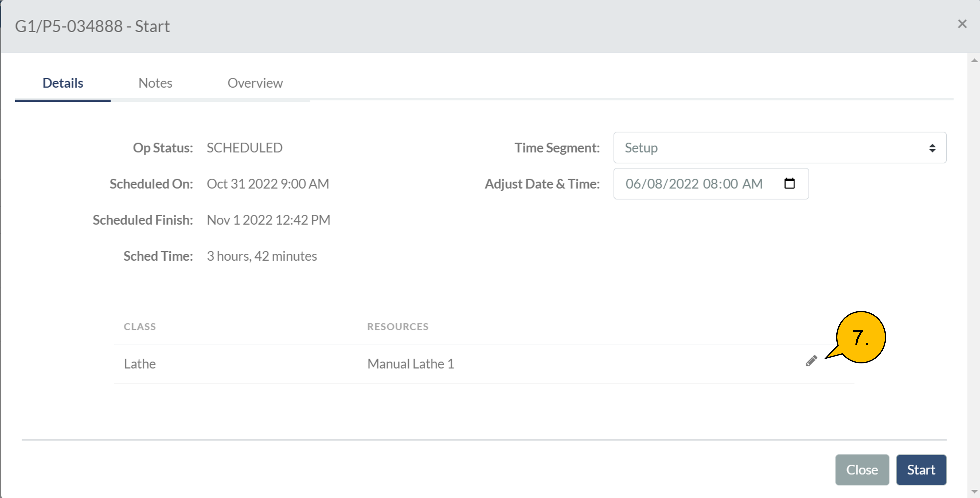Screen dimensions: 980x498
Task: Open the calendar picker icon in date field
Action: click(789, 184)
